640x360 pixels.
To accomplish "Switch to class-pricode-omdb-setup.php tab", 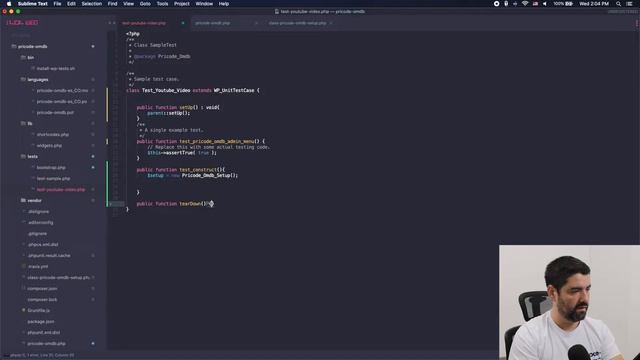I will (x=297, y=23).
